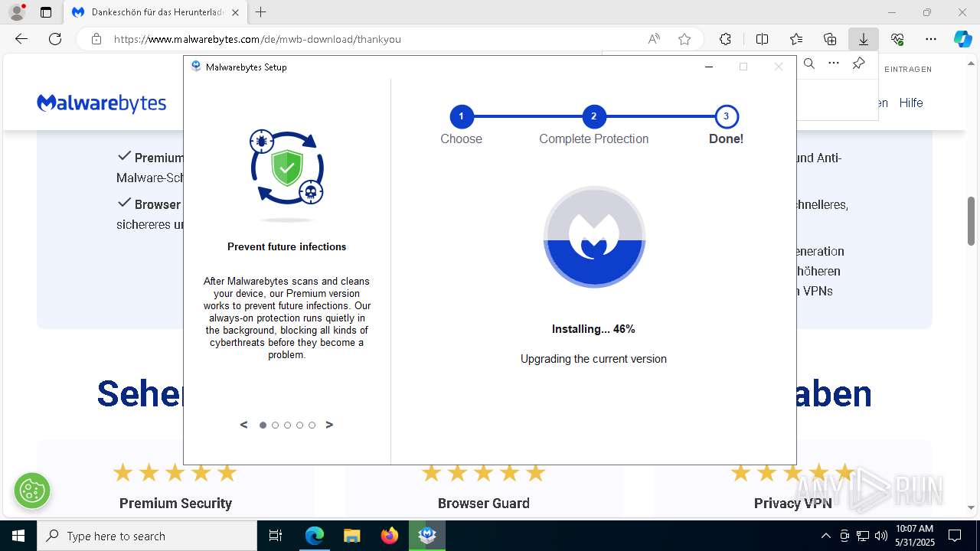The height and width of the screenshot is (551, 980).
Task: Click step 3 Done circle
Action: (x=726, y=117)
